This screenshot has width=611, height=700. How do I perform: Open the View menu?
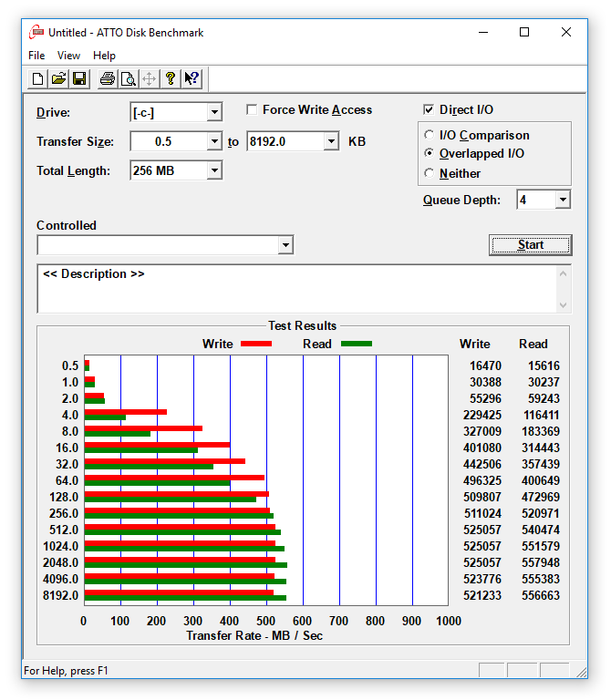(x=68, y=56)
